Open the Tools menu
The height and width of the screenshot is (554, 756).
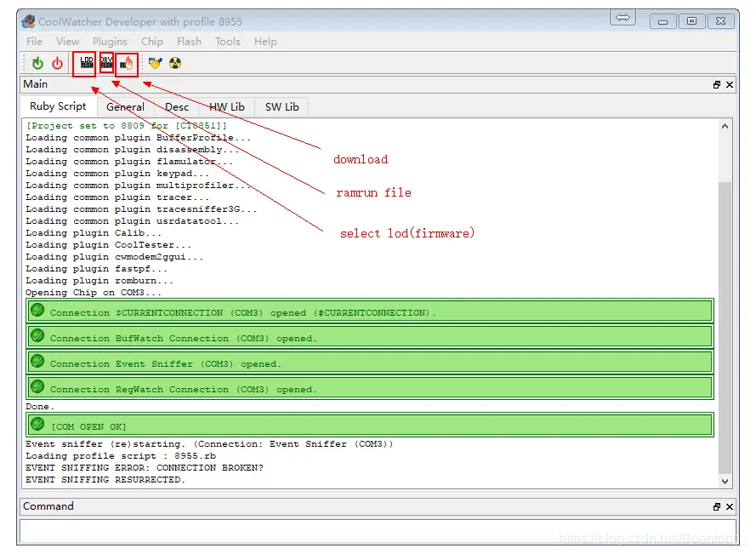[228, 42]
